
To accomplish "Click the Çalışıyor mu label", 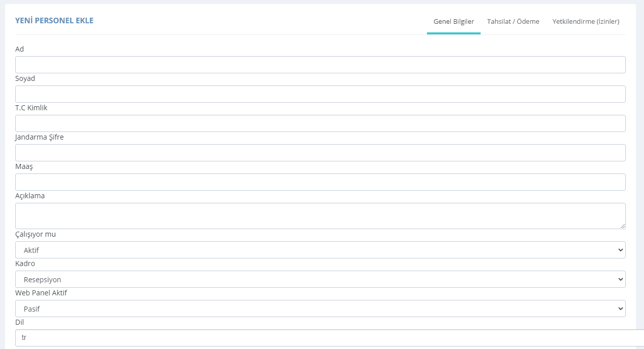I will [x=35, y=234].
